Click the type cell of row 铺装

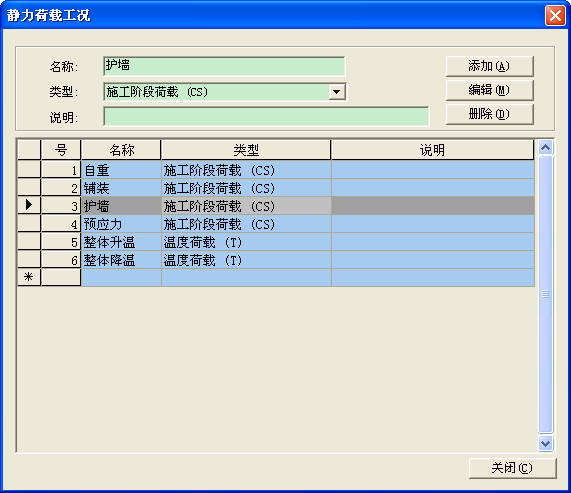[246, 188]
